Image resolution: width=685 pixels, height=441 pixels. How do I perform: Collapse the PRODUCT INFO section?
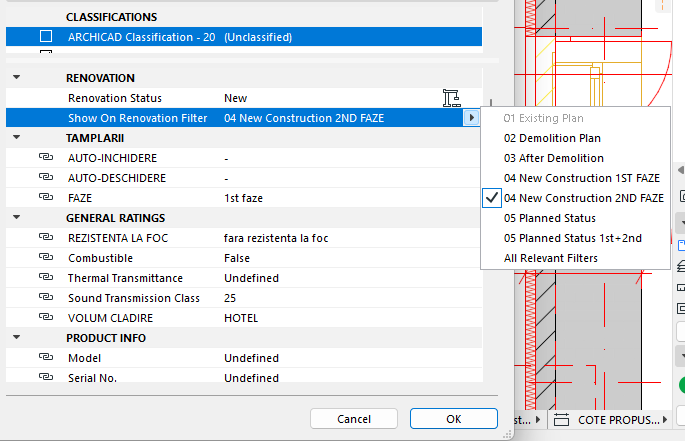point(16,338)
